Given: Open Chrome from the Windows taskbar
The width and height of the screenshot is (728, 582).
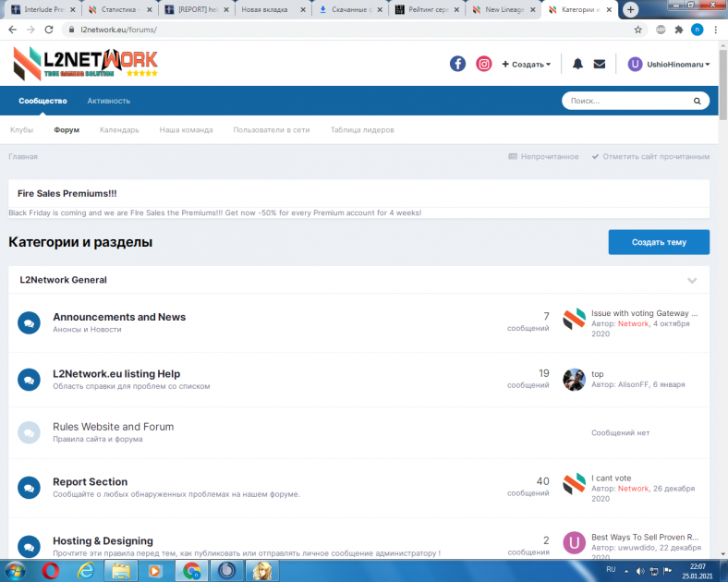Looking at the screenshot, I should 191,570.
